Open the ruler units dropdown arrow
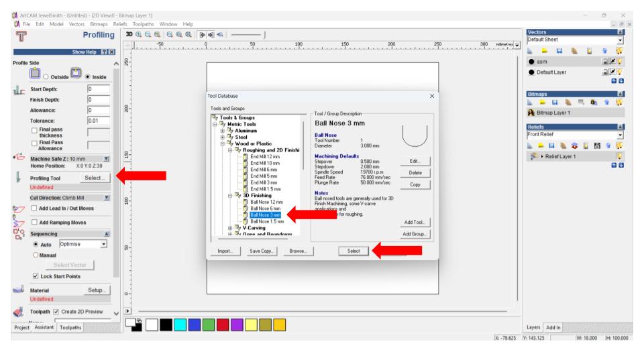The width and height of the screenshot is (644, 362). coord(517,44)
